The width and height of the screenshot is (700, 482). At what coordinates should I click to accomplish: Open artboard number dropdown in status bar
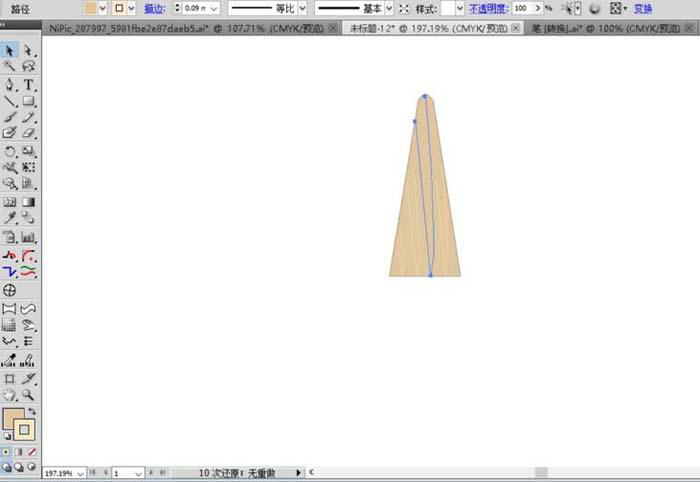point(138,473)
